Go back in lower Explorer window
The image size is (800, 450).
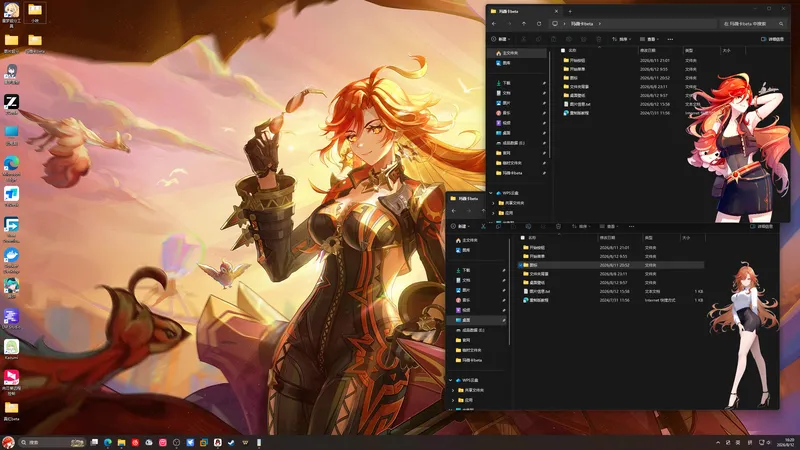pos(454,211)
